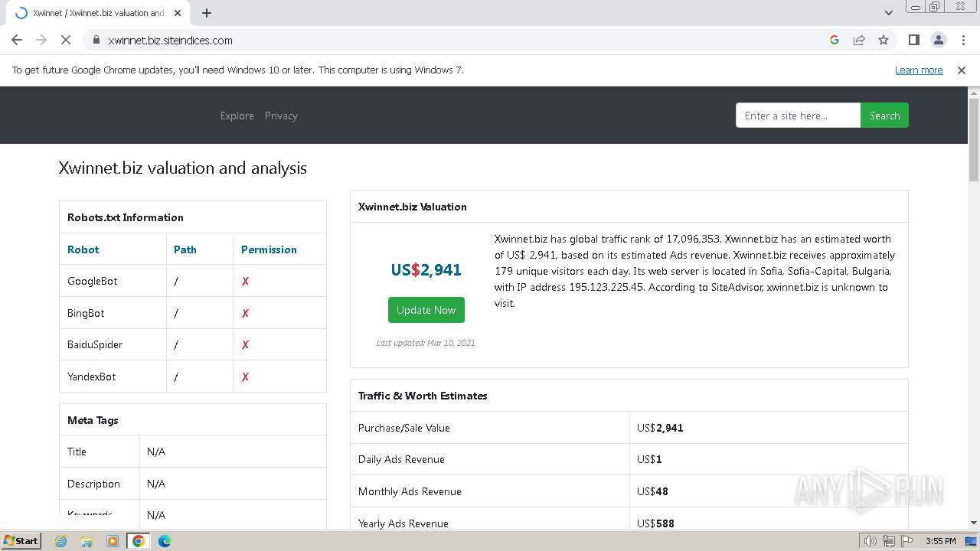Open the Chrome profile icon
Viewport: 980px width, 551px height.
click(x=938, y=40)
